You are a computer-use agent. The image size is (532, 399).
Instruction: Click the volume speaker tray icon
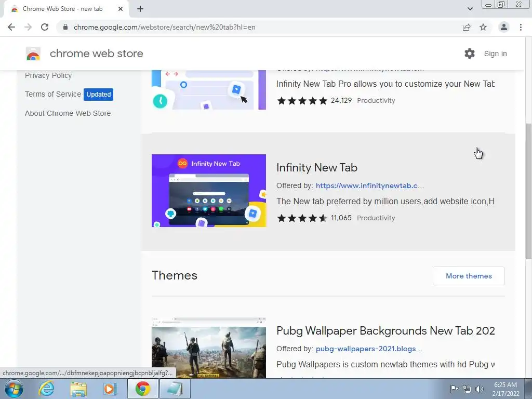tap(480, 389)
